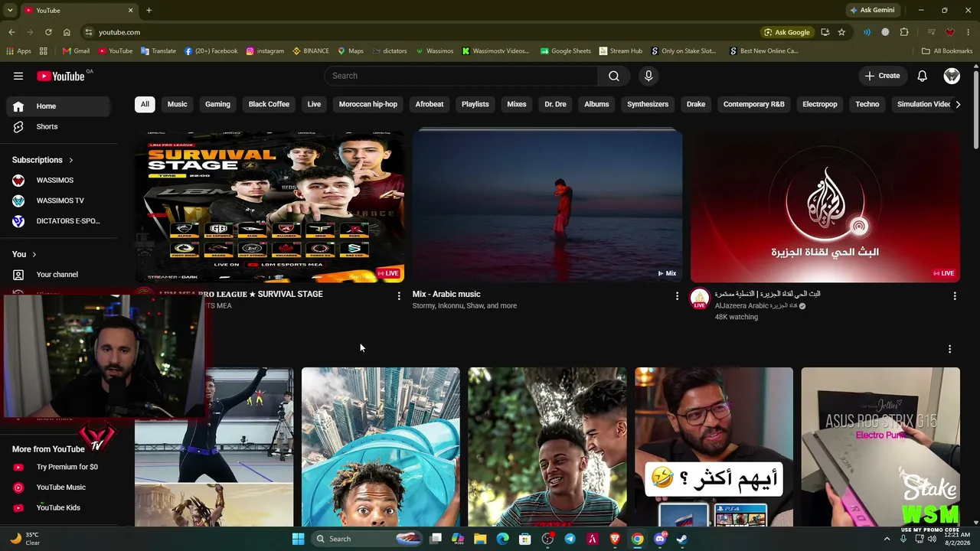Start voice search with the microphone icon
This screenshot has width=980, height=551.
coord(648,76)
